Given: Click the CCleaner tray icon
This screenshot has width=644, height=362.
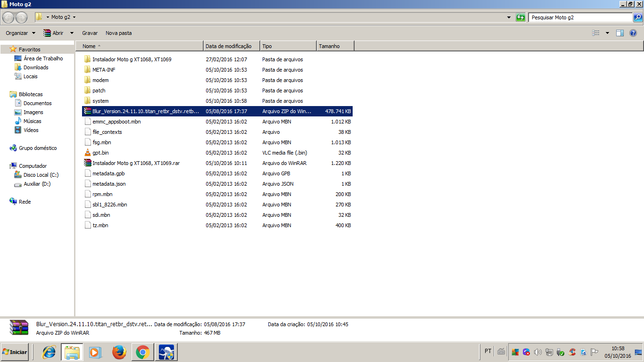Looking at the screenshot, I should pos(572,352).
